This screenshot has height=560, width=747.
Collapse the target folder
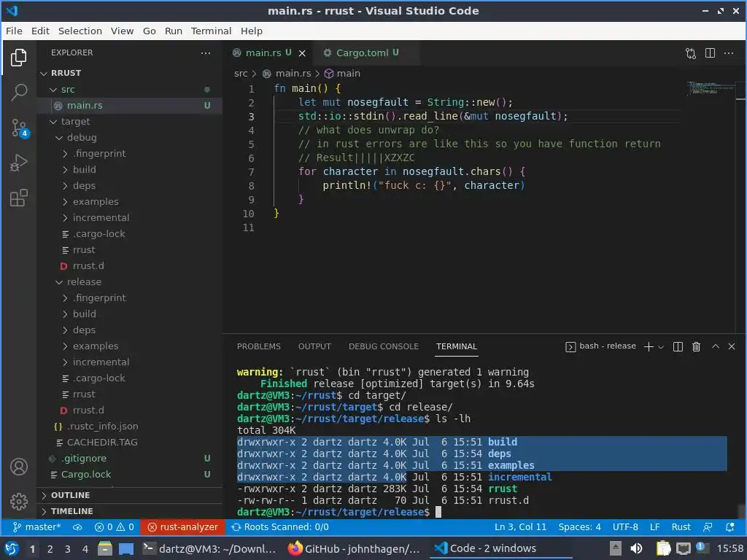coord(130,122)
